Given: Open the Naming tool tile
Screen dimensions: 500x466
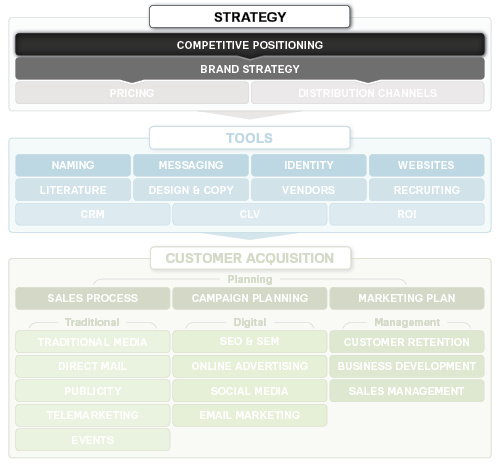Looking at the screenshot, I should click(x=73, y=165).
